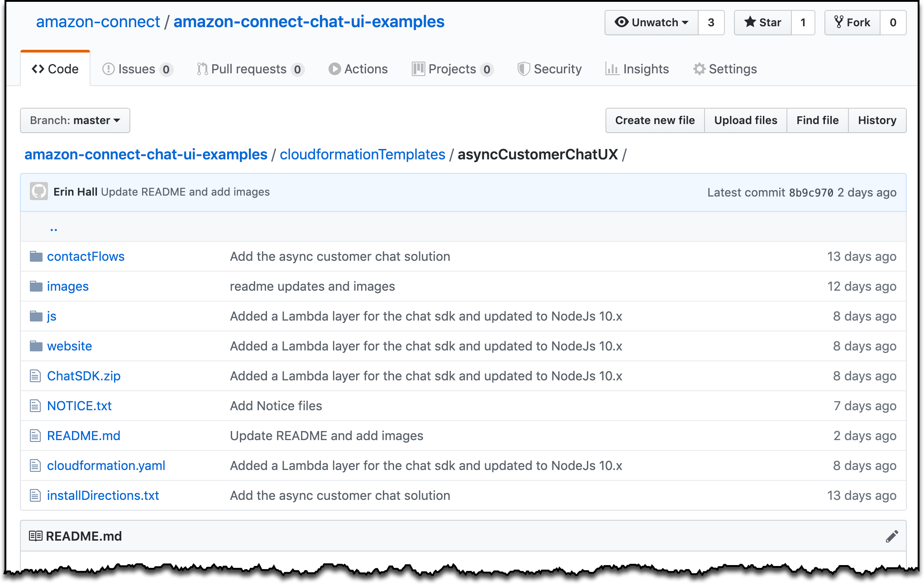The width and height of the screenshot is (924, 585).
Task: Open commit hash 8b9c970
Action: (811, 193)
